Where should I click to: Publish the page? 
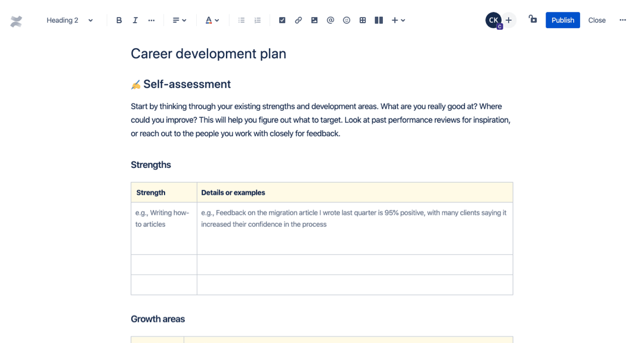tap(562, 20)
